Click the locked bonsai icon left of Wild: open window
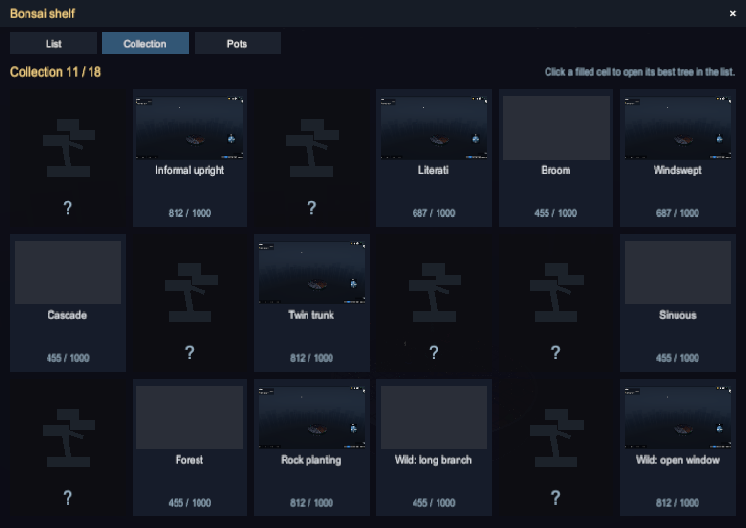Screen dimensions: 746x528 point(556,438)
